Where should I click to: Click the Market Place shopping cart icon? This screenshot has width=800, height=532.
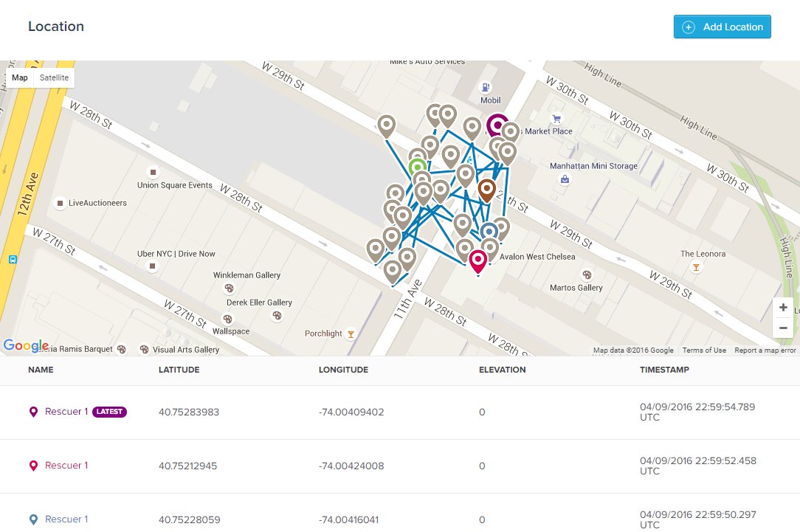coord(556,119)
